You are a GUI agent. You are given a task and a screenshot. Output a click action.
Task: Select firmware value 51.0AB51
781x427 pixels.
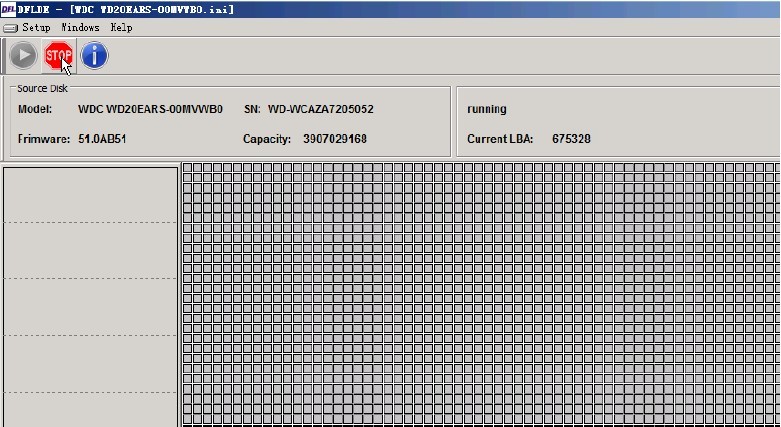click(x=102, y=139)
